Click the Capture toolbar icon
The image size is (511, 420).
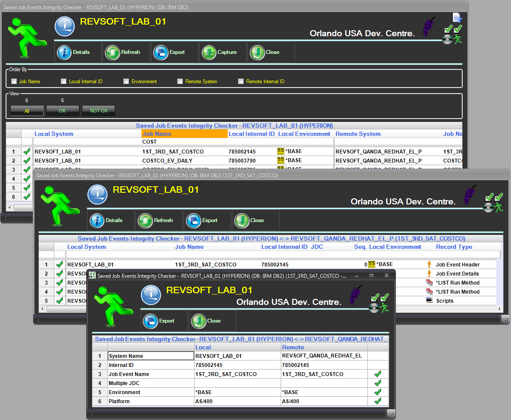(209, 52)
